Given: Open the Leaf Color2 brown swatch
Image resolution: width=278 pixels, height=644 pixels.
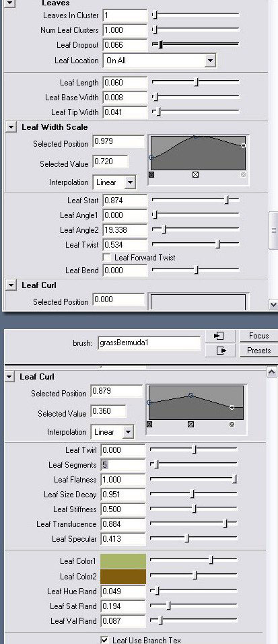Looking at the screenshot, I should pos(123,576).
